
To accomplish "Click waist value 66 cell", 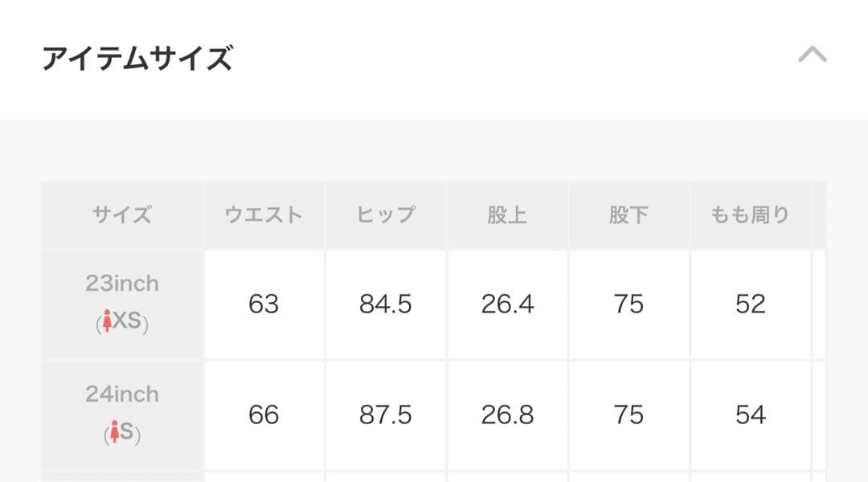I will pyautogui.click(x=264, y=415).
